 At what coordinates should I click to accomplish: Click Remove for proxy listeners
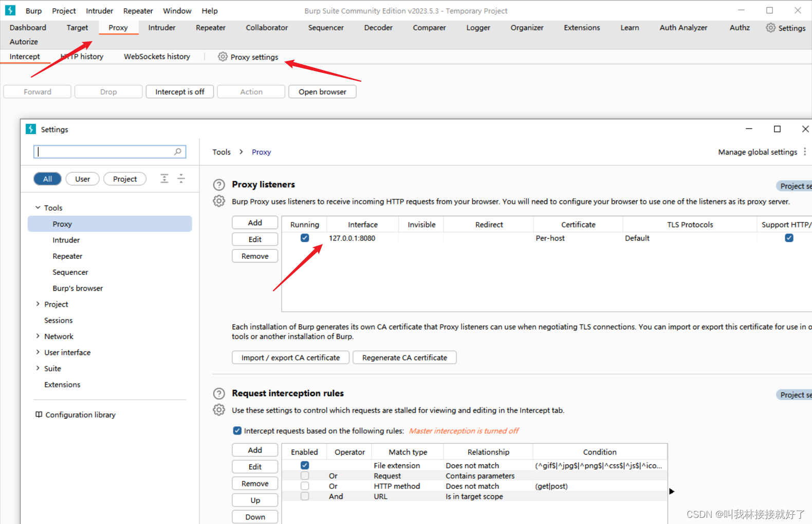255,256
